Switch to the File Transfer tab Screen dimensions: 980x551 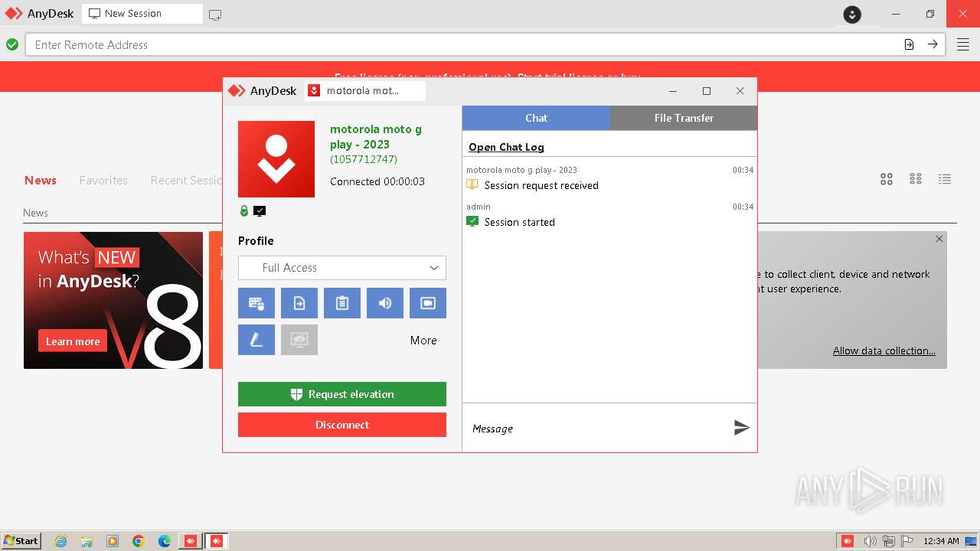point(684,118)
